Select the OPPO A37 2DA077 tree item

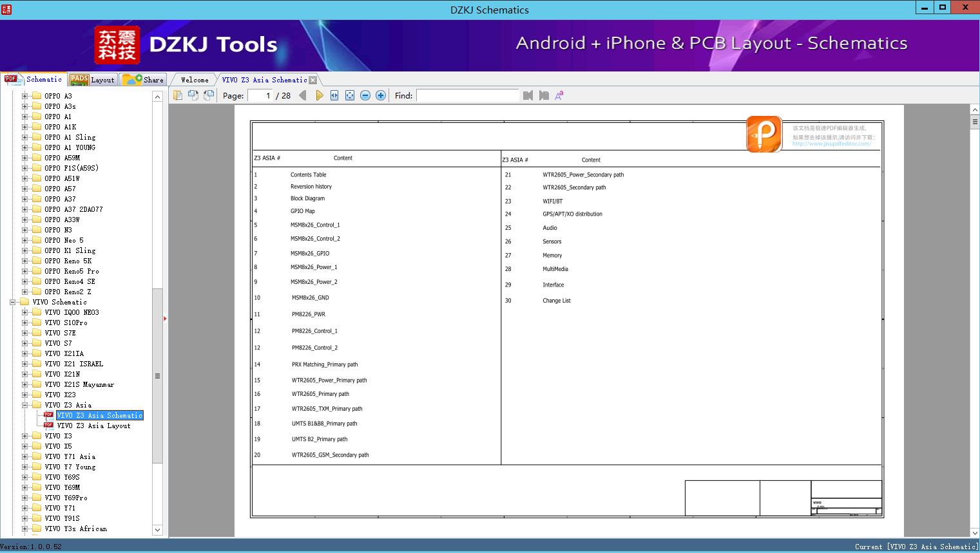(x=73, y=209)
